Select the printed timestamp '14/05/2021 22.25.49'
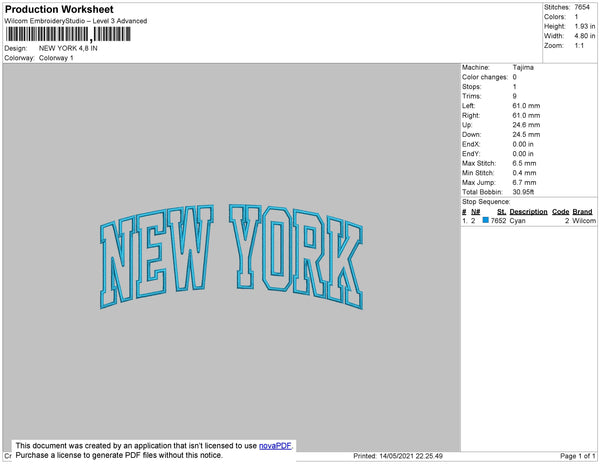Screen dimensions: 600x464 pyautogui.click(x=411, y=456)
